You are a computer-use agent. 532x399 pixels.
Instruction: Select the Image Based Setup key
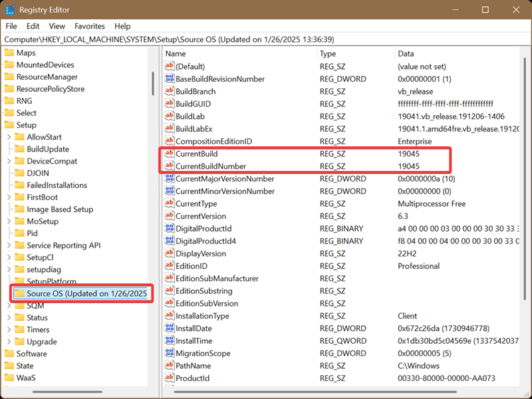[x=60, y=209]
